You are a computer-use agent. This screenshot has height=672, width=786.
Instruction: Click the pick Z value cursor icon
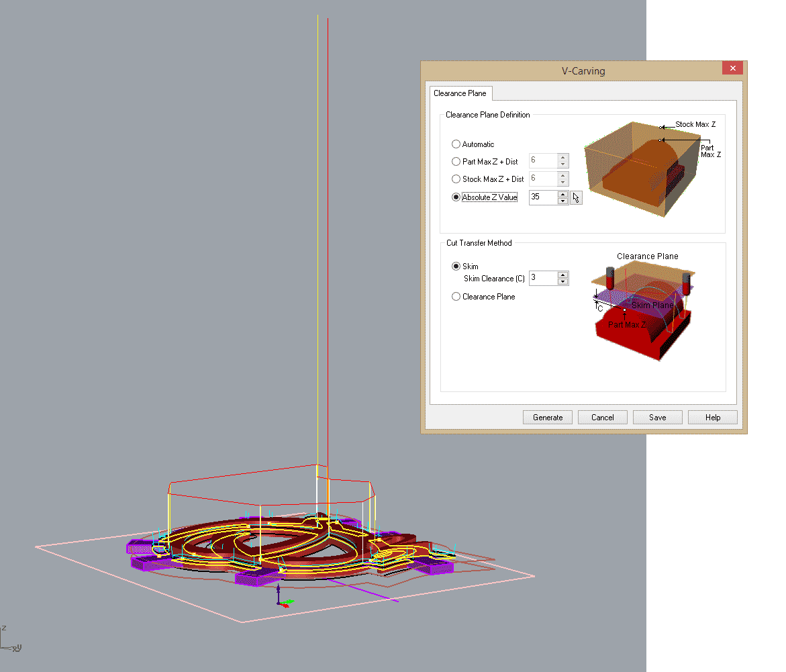coord(576,197)
